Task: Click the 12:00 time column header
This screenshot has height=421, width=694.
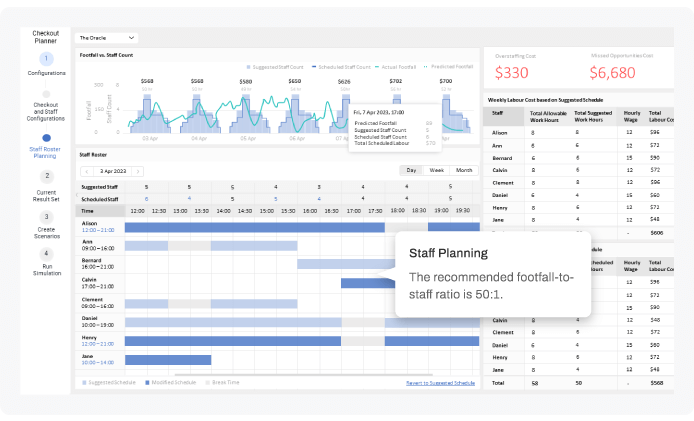Action: click(138, 211)
